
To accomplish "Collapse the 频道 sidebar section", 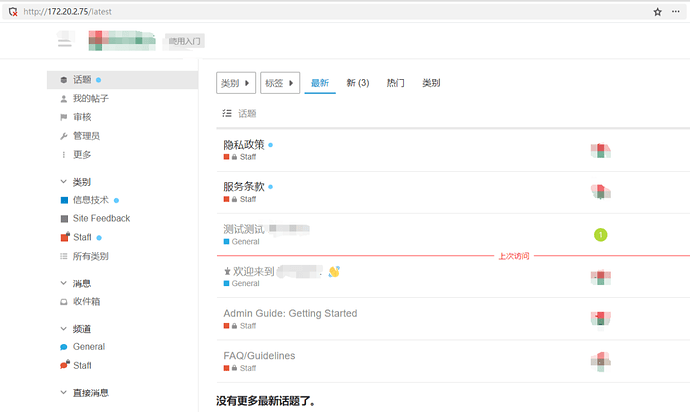I will click(76, 328).
